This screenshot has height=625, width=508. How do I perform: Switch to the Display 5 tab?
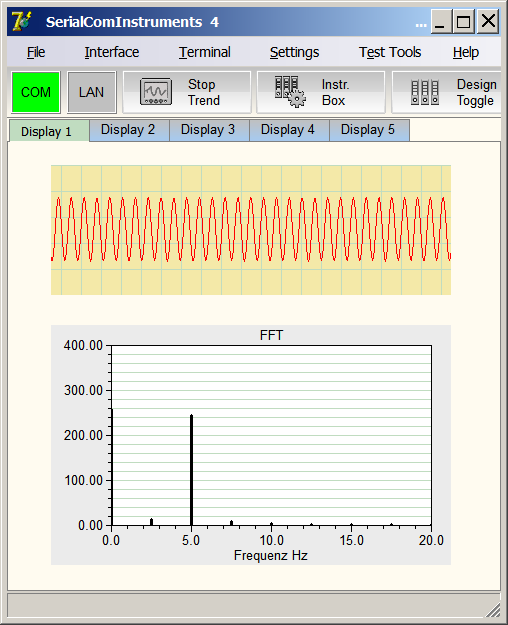369,130
